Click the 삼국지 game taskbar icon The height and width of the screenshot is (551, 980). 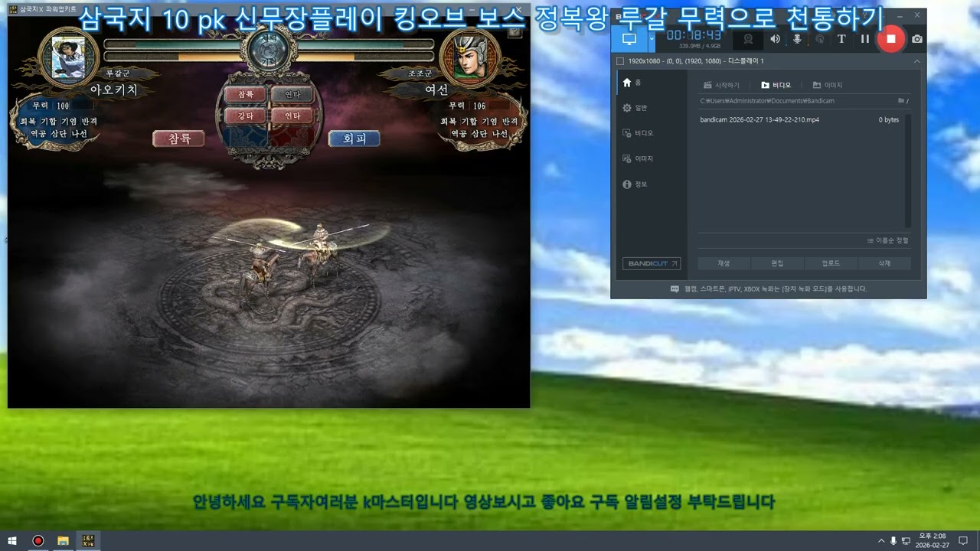pos(88,541)
